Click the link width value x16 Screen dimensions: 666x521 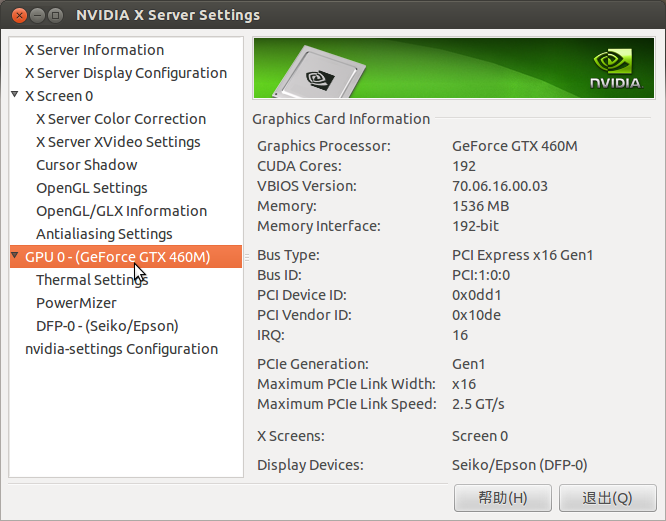(464, 384)
